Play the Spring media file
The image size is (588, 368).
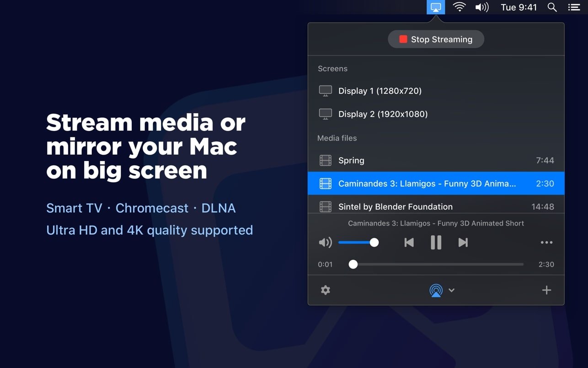[351, 161]
